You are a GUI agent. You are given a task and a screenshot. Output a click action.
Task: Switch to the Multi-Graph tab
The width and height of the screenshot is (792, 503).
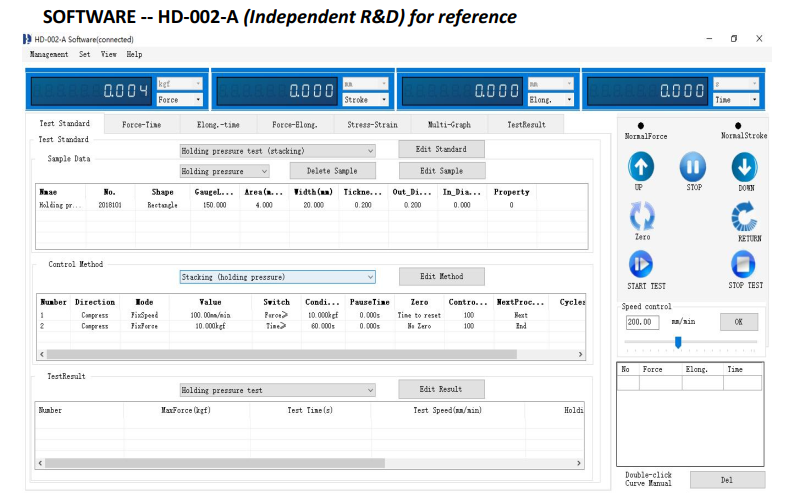click(449, 125)
